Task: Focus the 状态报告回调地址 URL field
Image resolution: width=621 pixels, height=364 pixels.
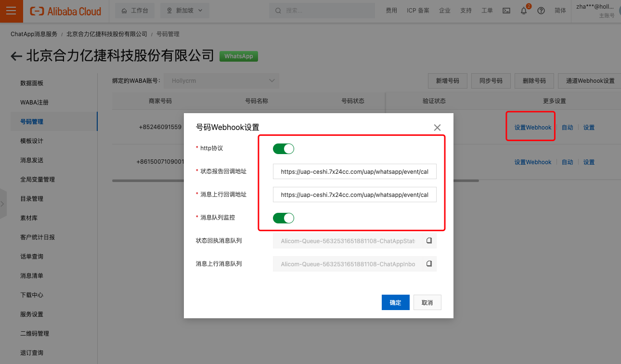Action: click(x=355, y=171)
